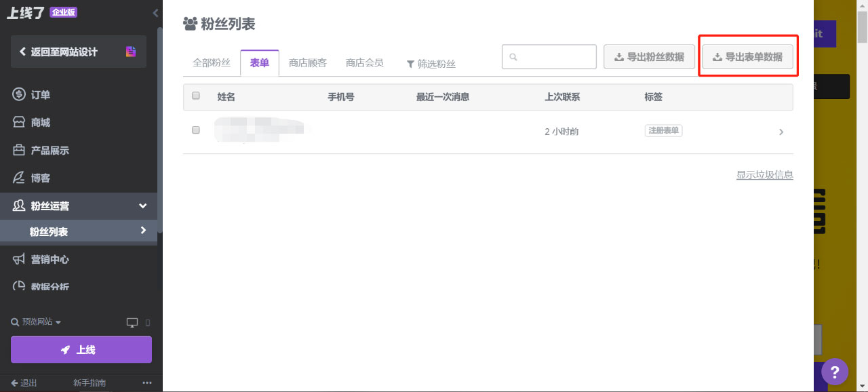
Task: Open the purple help question mark icon
Action: pyautogui.click(x=835, y=372)
